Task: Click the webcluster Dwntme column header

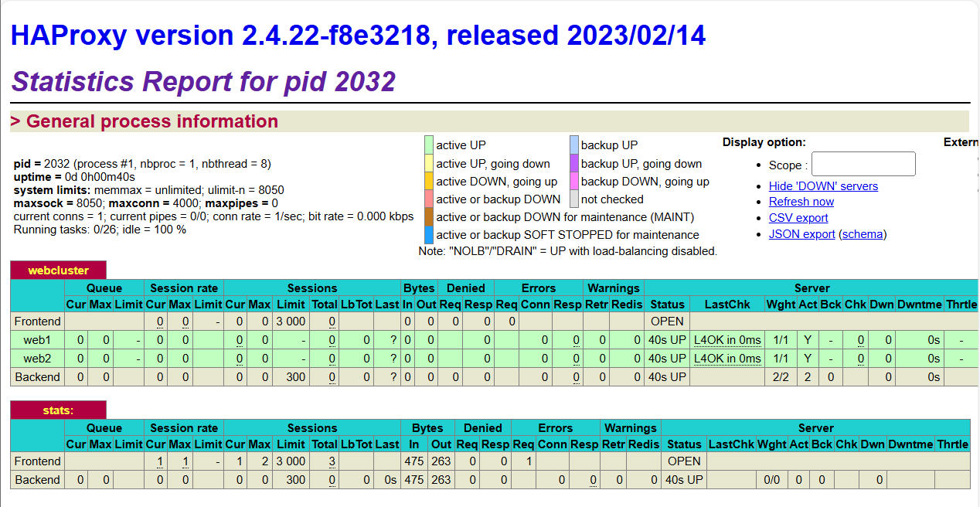Action: [x=920, y=305]
